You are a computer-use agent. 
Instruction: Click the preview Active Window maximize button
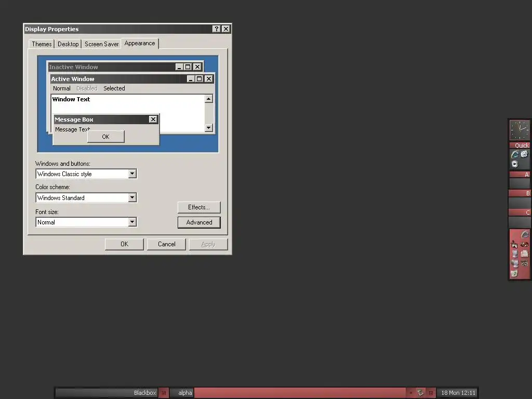(199, 79)
